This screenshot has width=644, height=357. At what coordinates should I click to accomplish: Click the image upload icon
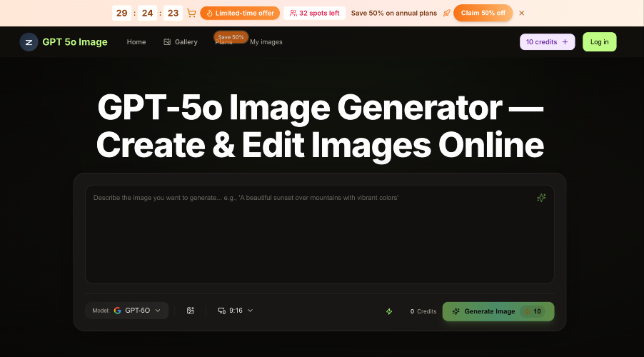[x=191, y=311]
